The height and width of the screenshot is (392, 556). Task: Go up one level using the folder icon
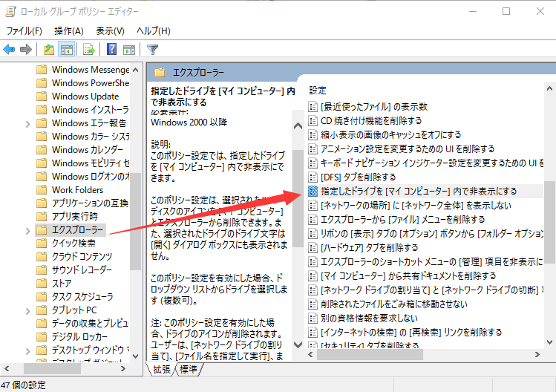[x=48, y=50]
